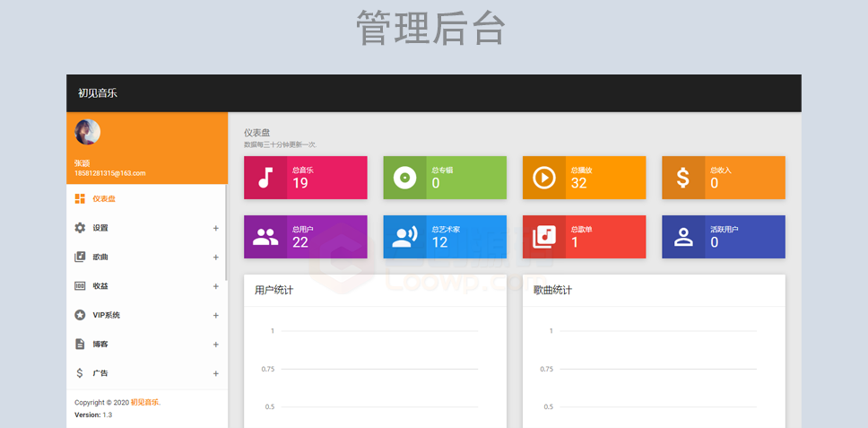Click the dollar sign icon beside 广告

pyautogui.click(x=80, y=373)
